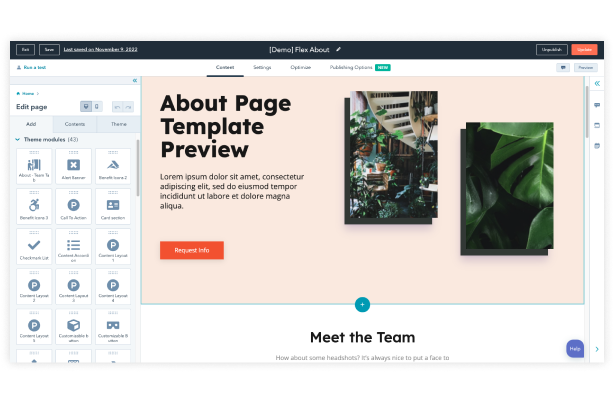The image size is (614, 404).
Task: Add the Card section module
Action: coord(113,206)
